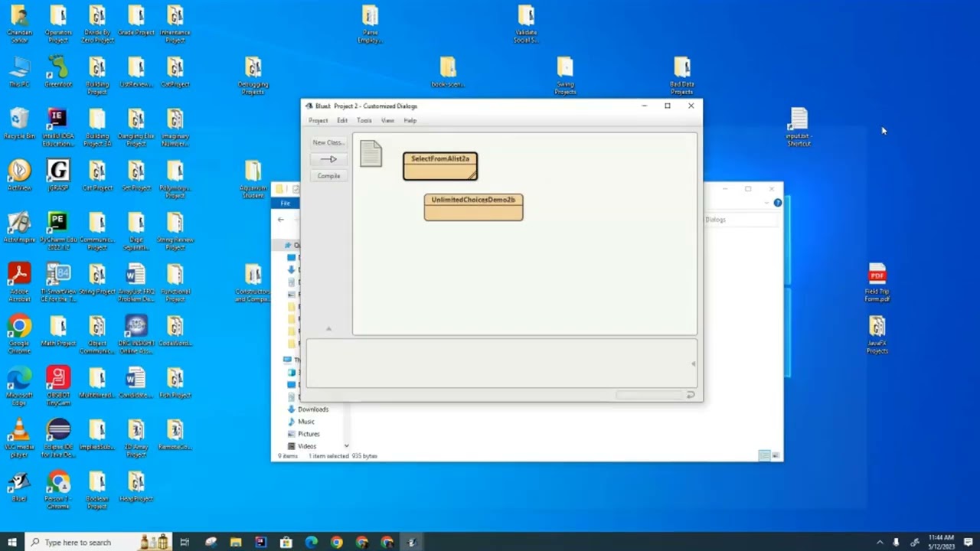
Task: Select the UnlimitedChoicesDemo2b class box
Action: pyautogui.click(x=473, y=207)
